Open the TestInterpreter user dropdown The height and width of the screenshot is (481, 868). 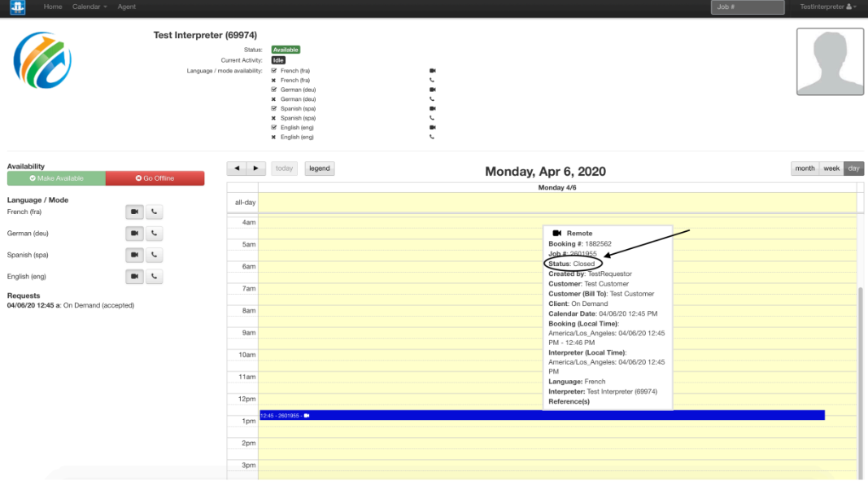pyautogui.click(x=827, y=7)
